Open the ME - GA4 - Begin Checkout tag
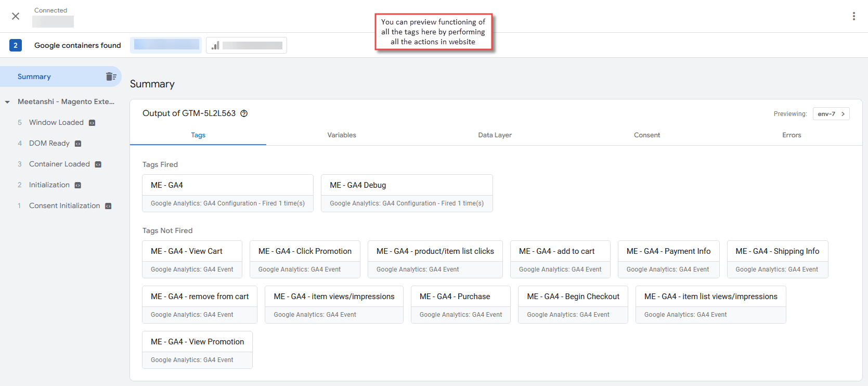This screenshot has width=868, height=386. [573, 304]
